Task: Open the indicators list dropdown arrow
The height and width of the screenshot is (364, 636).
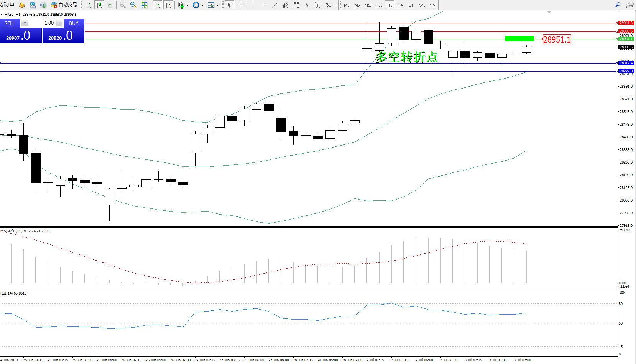Action: coord(187,5)
